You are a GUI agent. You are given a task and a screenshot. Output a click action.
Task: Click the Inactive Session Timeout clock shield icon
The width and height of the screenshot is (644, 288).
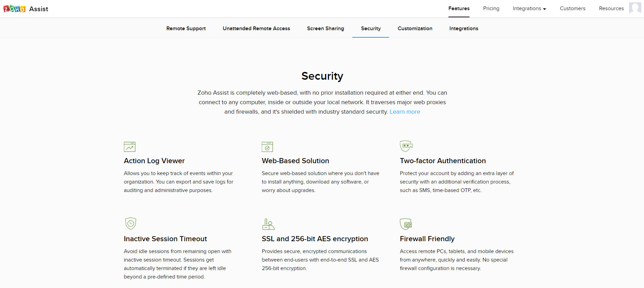click(131, 224)
